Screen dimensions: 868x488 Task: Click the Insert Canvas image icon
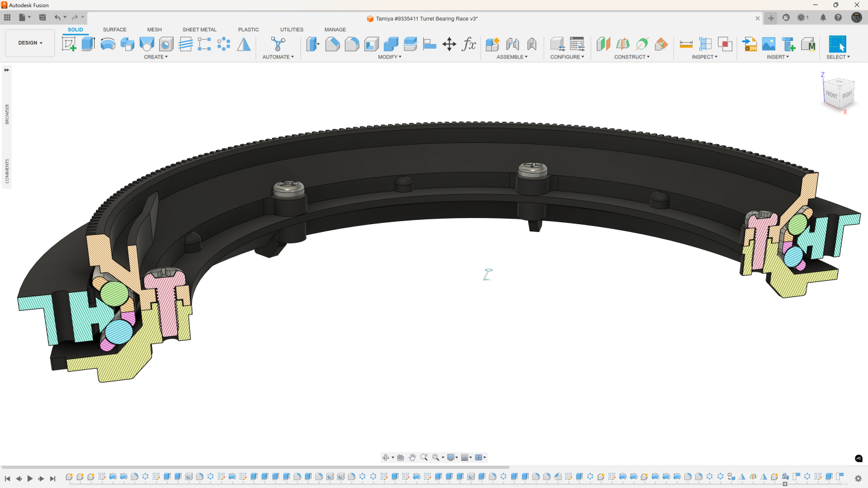[x=769, y=44]
